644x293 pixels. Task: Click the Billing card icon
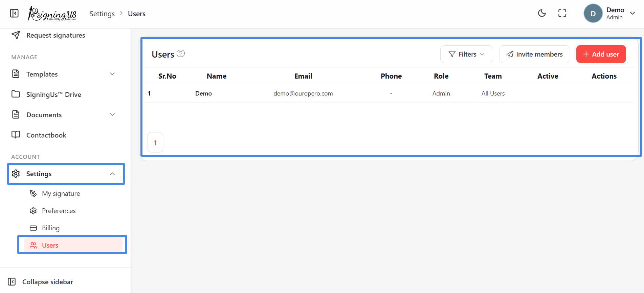coord(33,228)
